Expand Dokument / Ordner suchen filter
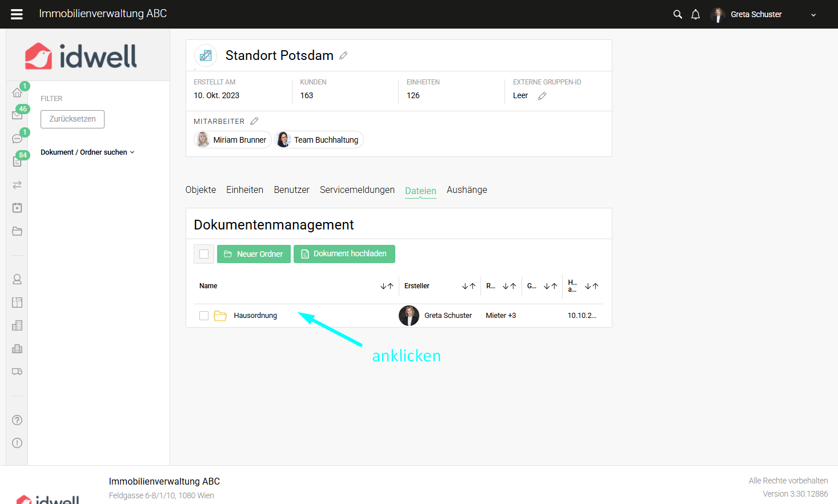This screenshot has width=838, height=504. (x=87, y=152)
